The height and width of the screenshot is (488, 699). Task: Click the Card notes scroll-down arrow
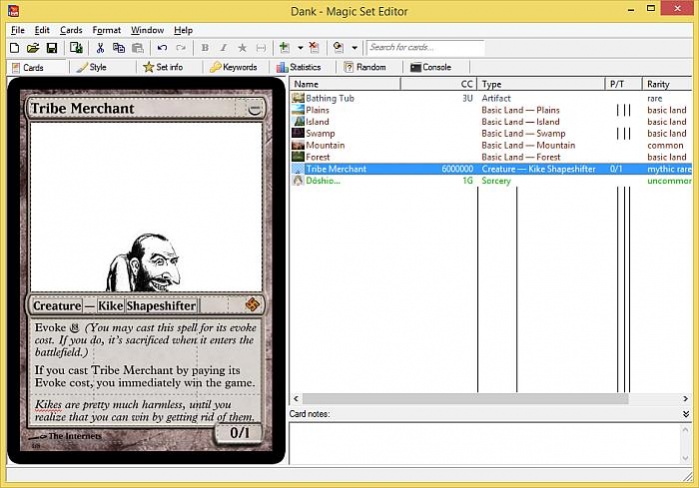click(x=686, y=458)
